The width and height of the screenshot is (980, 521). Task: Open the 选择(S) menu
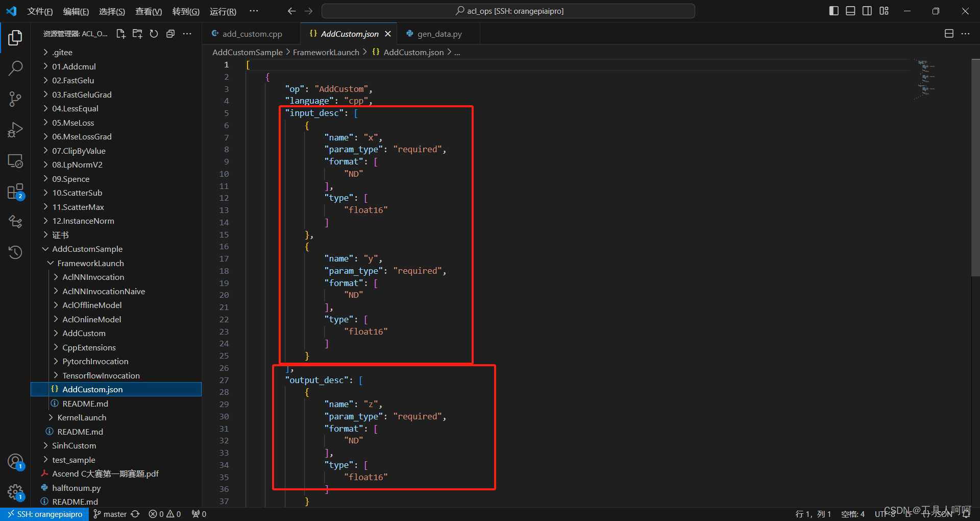112,11
